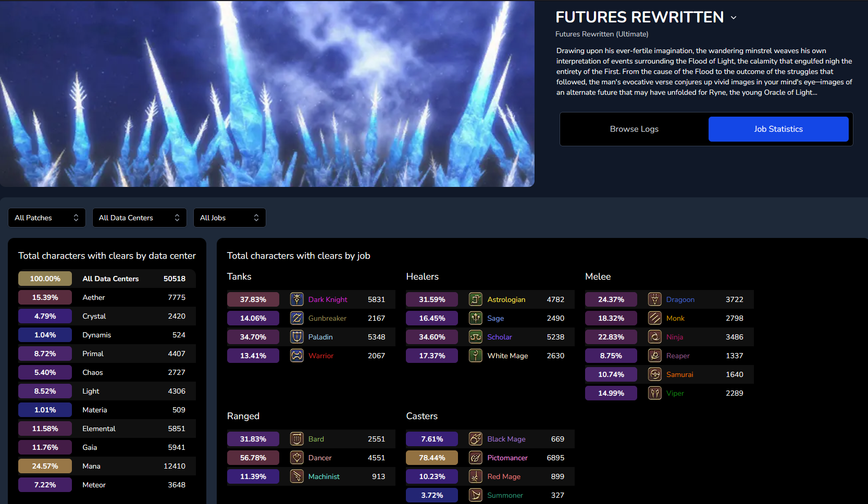Click the Paladin shield icon
Viewport: 868px width, 504px height.
pyautogui.click(x=296, y=337)
